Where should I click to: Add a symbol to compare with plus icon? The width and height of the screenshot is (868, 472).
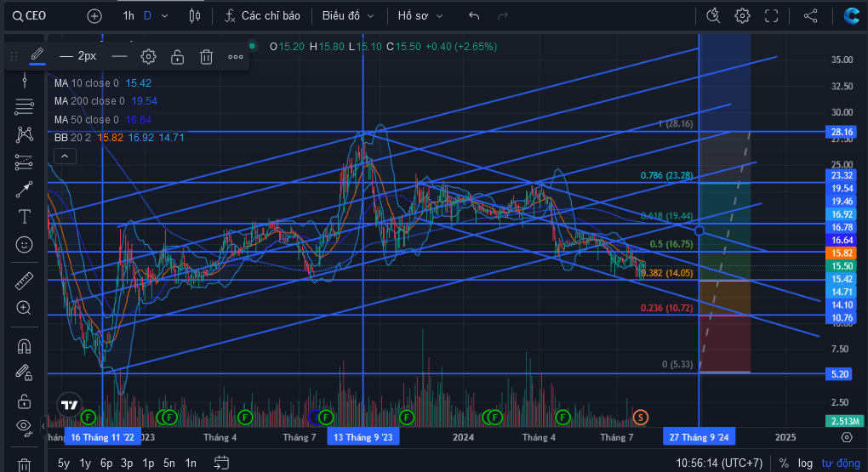coord(94,16)
